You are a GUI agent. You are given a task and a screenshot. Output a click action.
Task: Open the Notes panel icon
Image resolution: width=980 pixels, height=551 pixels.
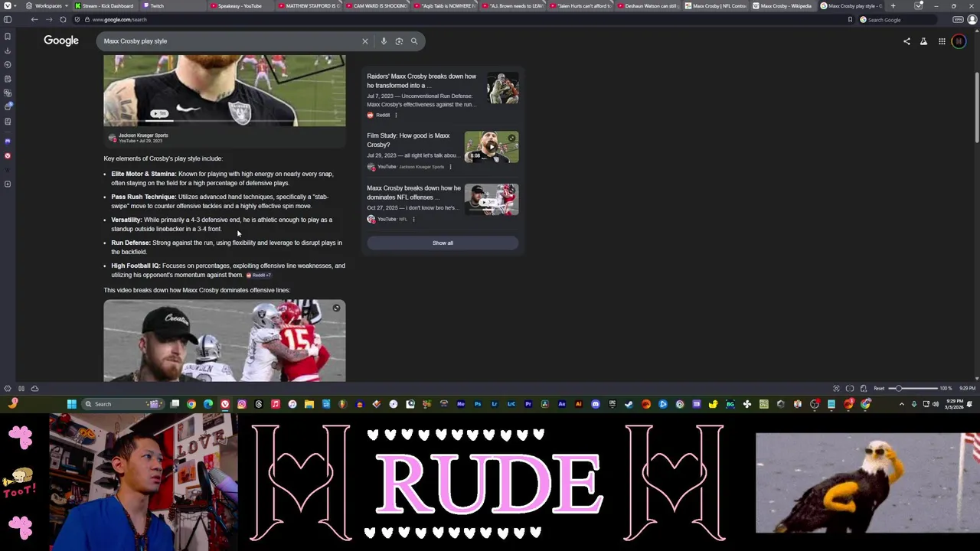click(8, 79)
